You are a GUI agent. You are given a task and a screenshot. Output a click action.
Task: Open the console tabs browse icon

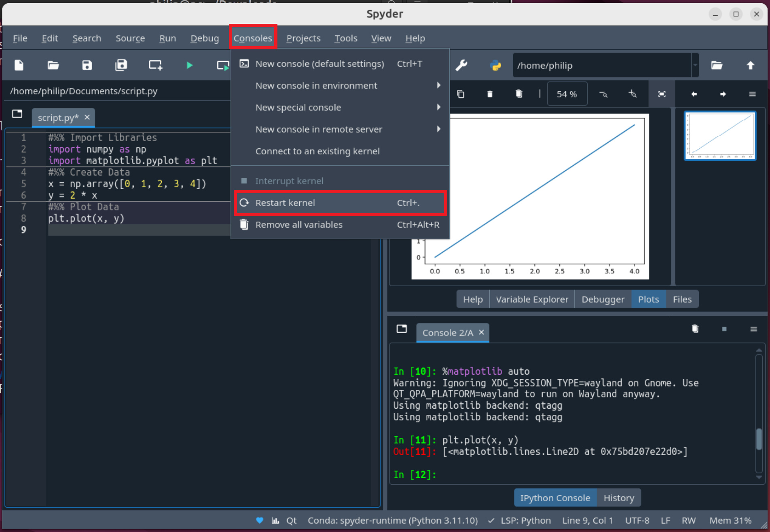click(x=402, y=329)
